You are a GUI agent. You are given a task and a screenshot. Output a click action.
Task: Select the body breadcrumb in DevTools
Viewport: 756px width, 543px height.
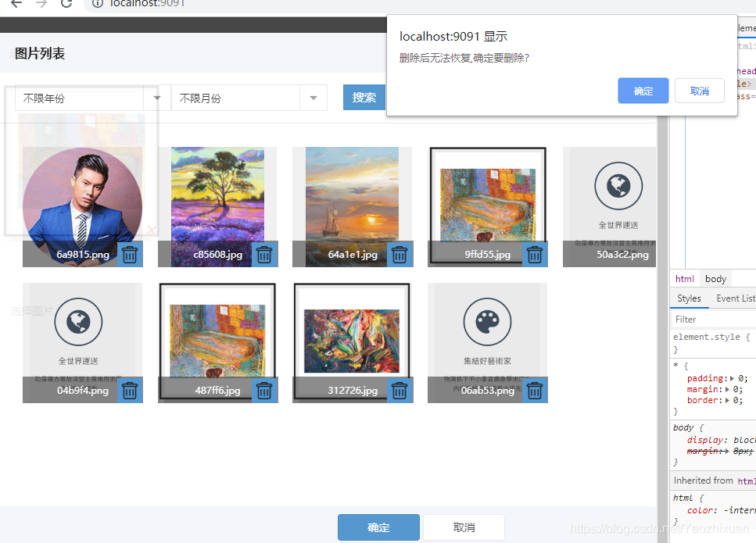point(715,279)
